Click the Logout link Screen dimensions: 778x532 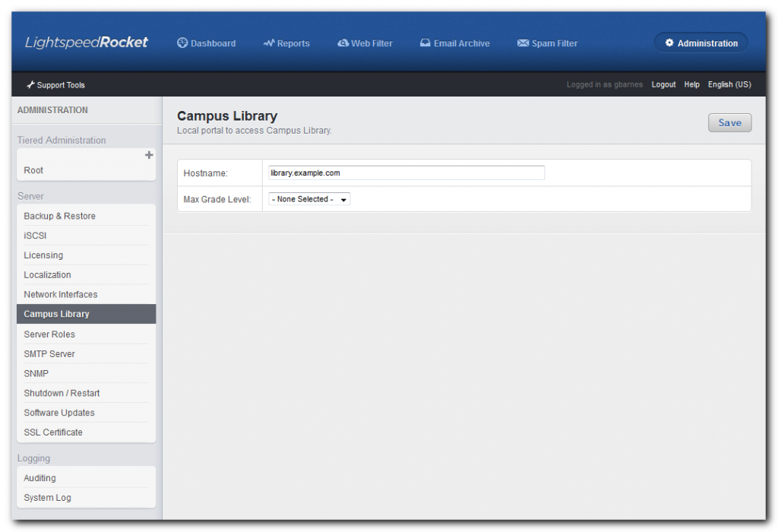[663, 85]
